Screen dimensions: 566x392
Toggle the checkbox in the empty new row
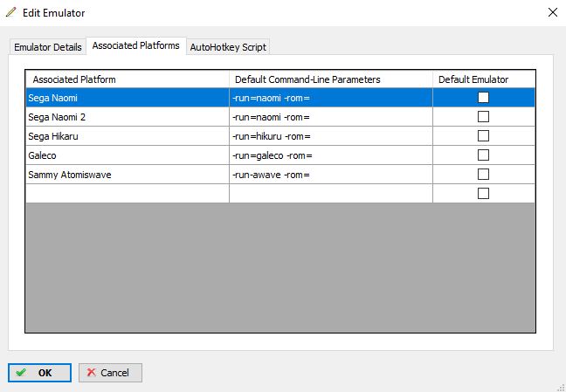pyautogui.click(x=483, y=194)
